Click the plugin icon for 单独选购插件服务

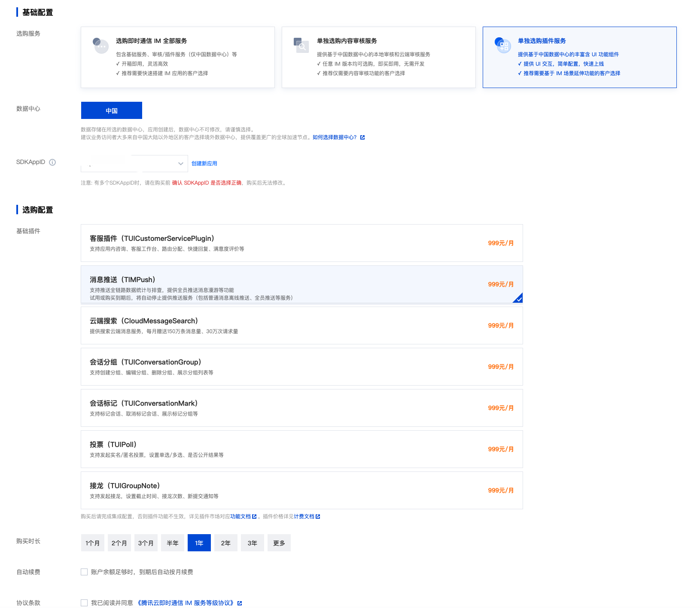tap(503, 45)
